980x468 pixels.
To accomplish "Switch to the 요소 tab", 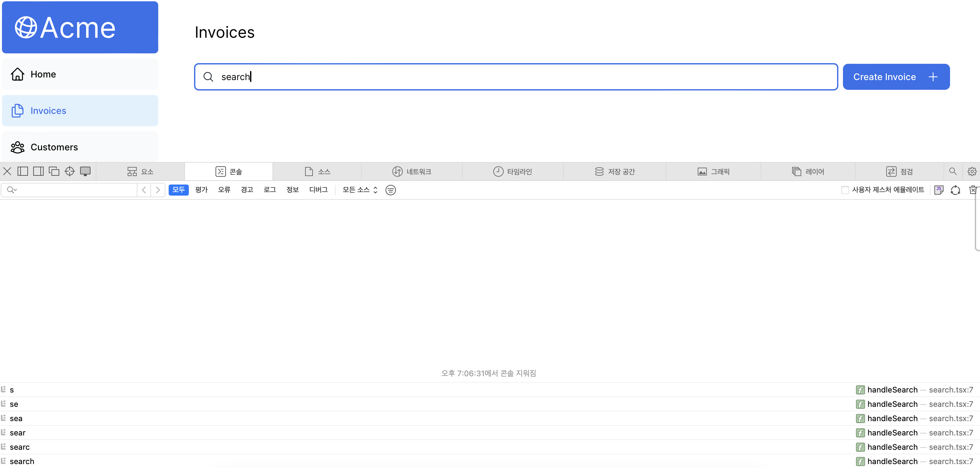I will tap(140, 172).
